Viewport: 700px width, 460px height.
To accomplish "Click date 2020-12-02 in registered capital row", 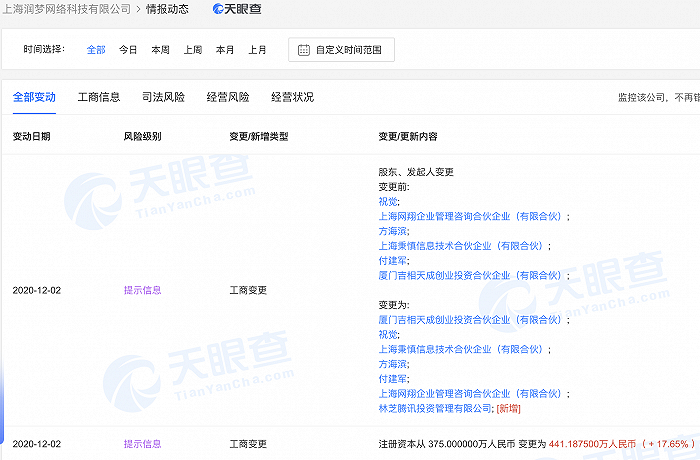I will 37,444.
